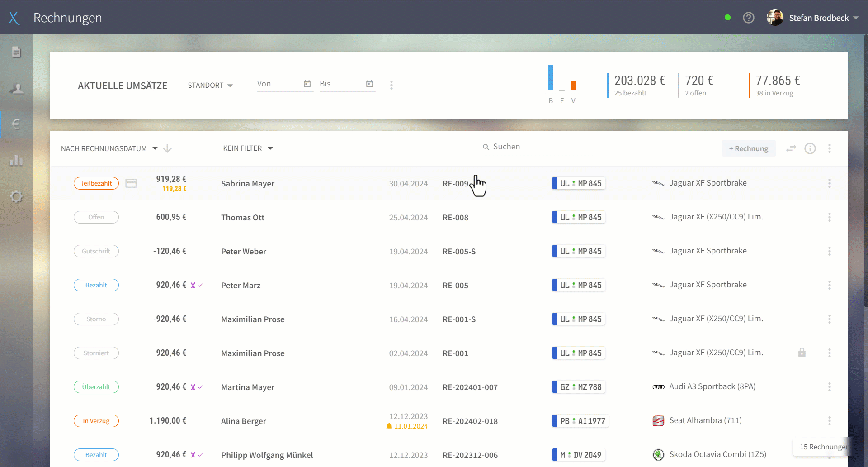This screenshot has height=467, width=868.
Task: Open the documents section in sidebar
Action: click(16, 52)
